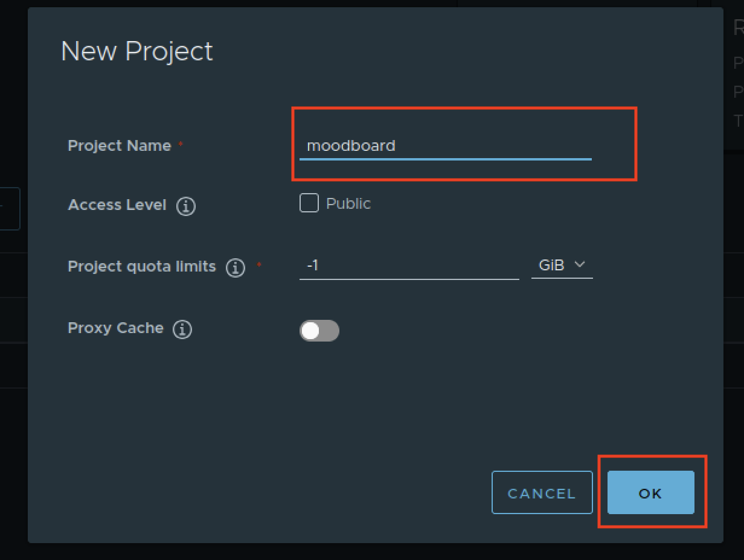
Task: Focus the Project Name field containing moodboard
Action: tap(445, 146)
